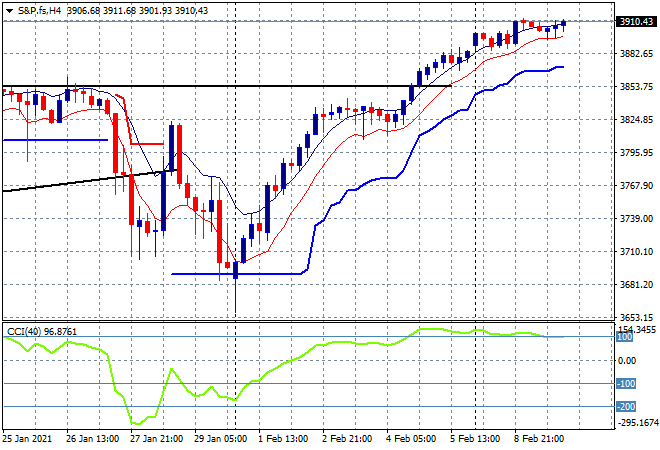The width and height of the screenshot is (660, 450).
Task: Click the 3739.00 price axis label
Action: 636,218
